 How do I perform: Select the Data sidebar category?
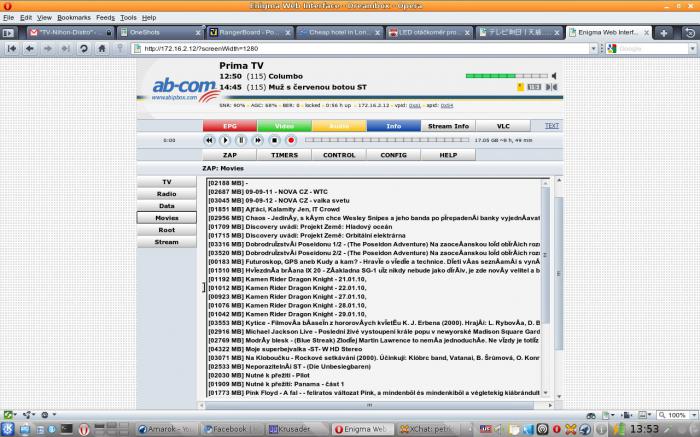click(167, 206)
